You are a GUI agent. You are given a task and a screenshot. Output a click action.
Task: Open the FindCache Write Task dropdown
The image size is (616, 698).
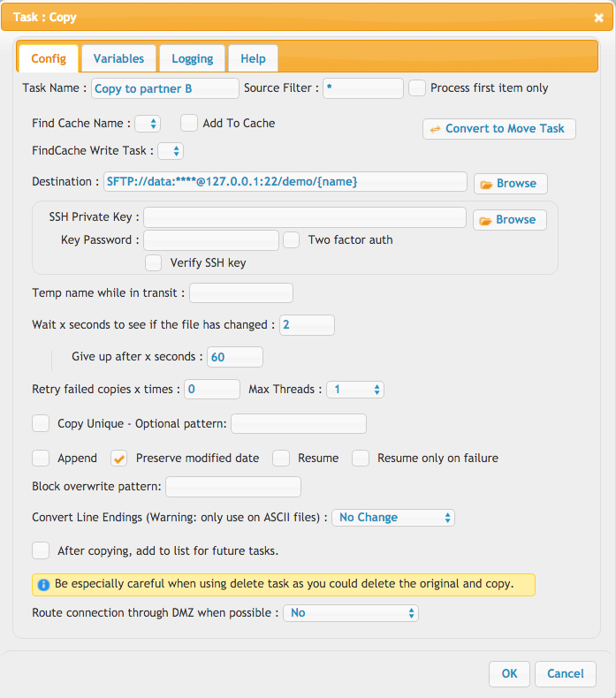pos(171,151)
